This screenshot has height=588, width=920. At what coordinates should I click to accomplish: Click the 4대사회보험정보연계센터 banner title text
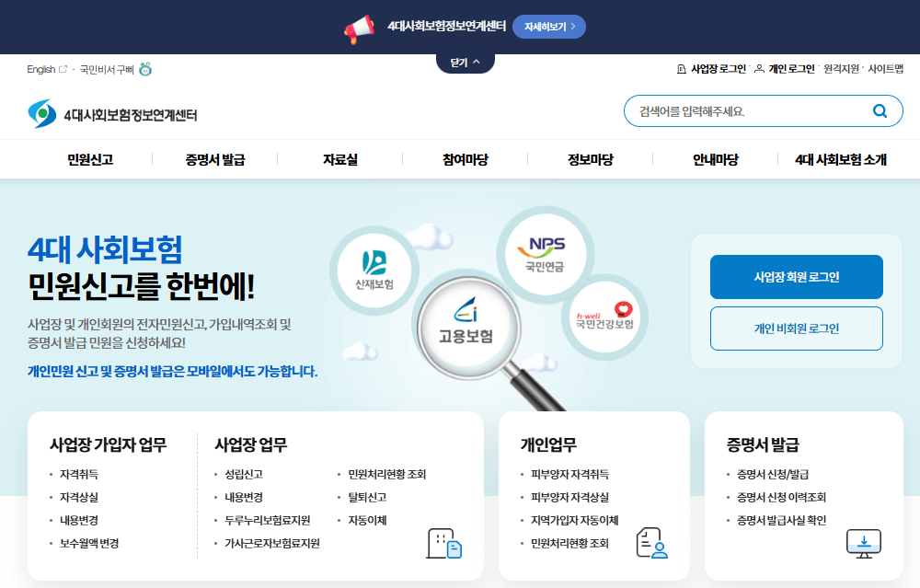446,27
